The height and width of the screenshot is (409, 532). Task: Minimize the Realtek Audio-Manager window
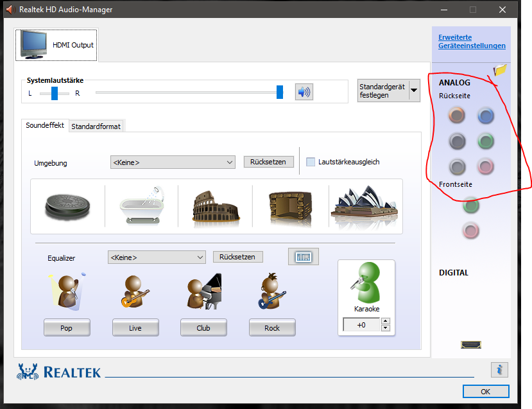pos(444,10)
